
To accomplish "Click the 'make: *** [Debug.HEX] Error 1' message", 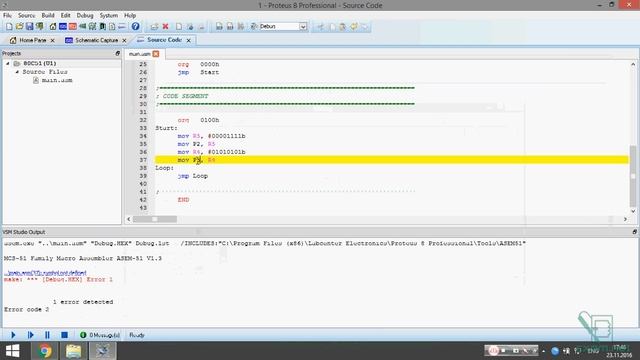I will (x=58, y=280).
